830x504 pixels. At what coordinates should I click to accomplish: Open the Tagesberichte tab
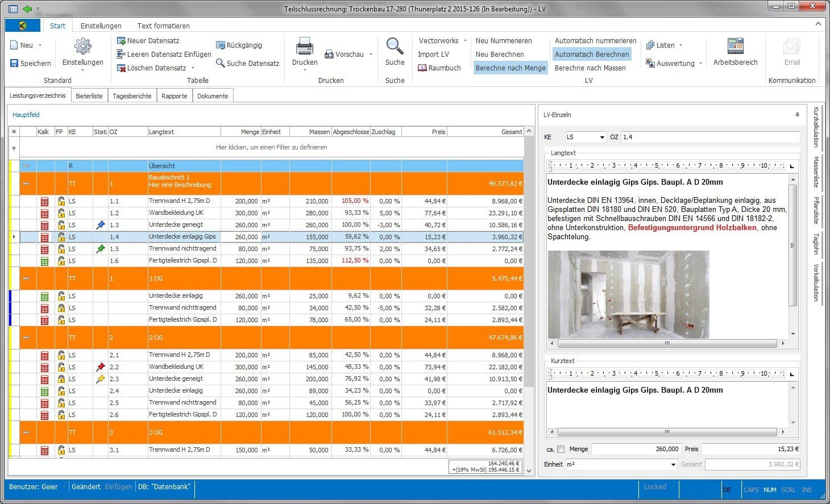click(x=132, y=96)
